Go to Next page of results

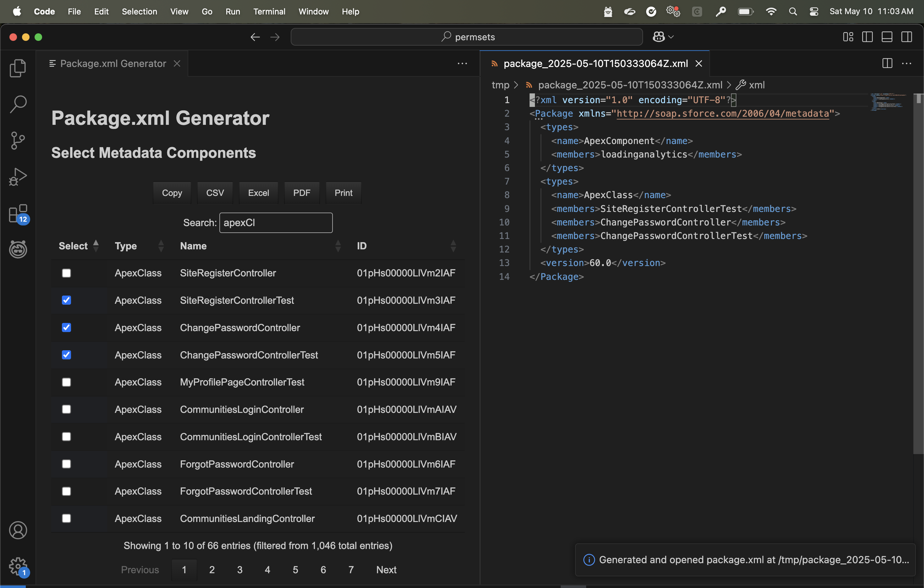pyautogui.click(x=386, y=569)
